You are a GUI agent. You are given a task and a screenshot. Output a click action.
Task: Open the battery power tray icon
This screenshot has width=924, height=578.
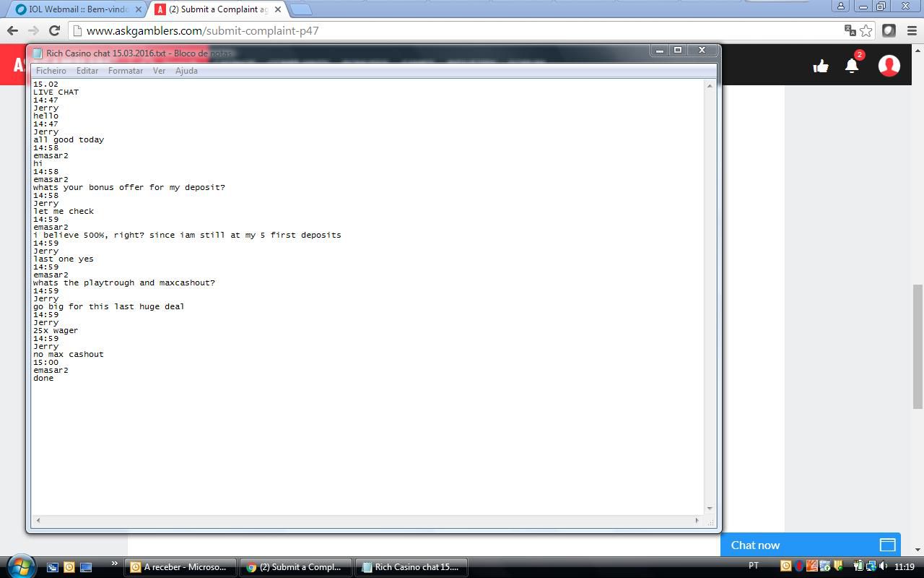858,566
